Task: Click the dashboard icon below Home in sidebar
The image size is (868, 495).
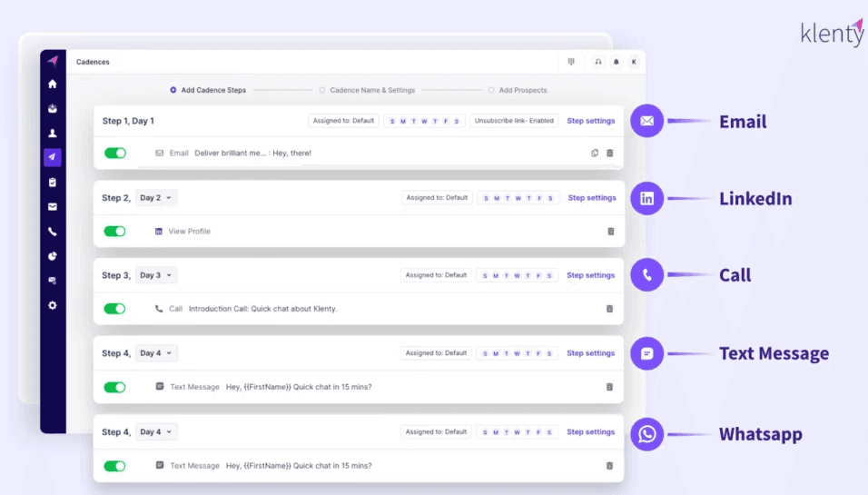Action: coord(53,108)
